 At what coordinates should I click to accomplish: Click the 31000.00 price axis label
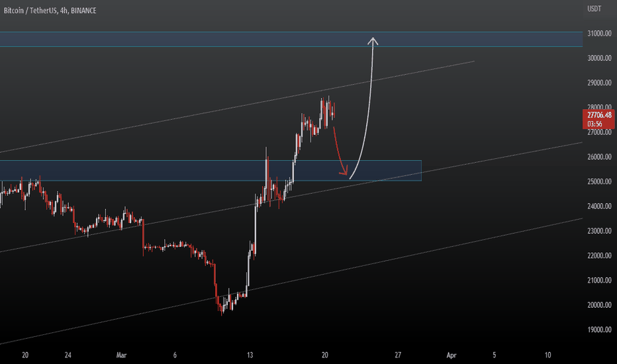599,34
